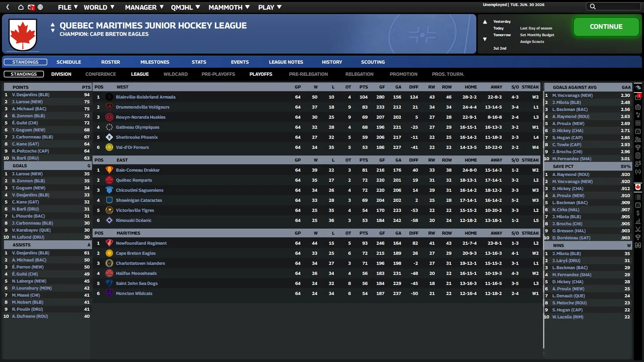Open the Set Monthly Budget task
Screen dimensions: 644x362
coord(537,35)
